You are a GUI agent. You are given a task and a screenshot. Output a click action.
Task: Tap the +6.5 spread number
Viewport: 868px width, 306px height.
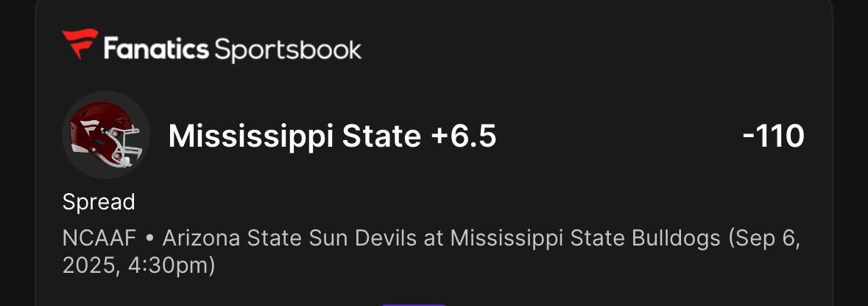click(463, 136)
